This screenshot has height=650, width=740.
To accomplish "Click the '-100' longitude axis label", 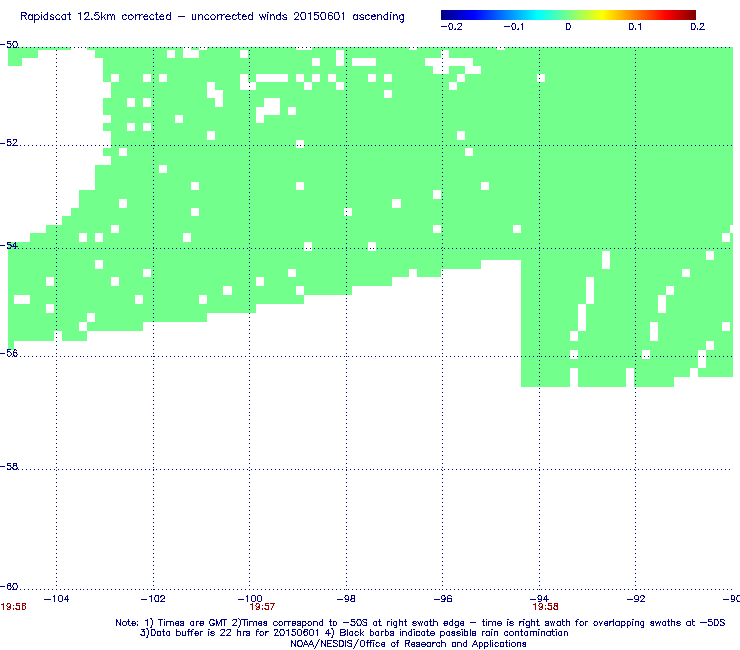I will (x=250, y=599).
